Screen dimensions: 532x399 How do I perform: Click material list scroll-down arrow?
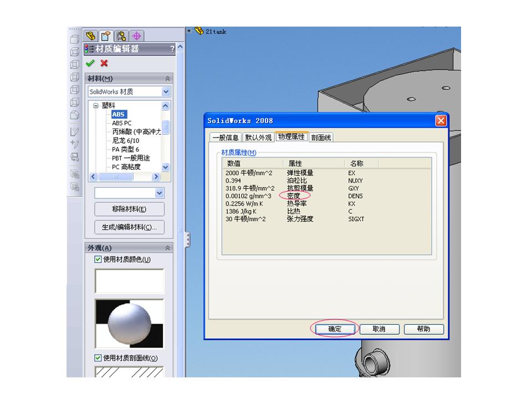[x=165, y=167]
